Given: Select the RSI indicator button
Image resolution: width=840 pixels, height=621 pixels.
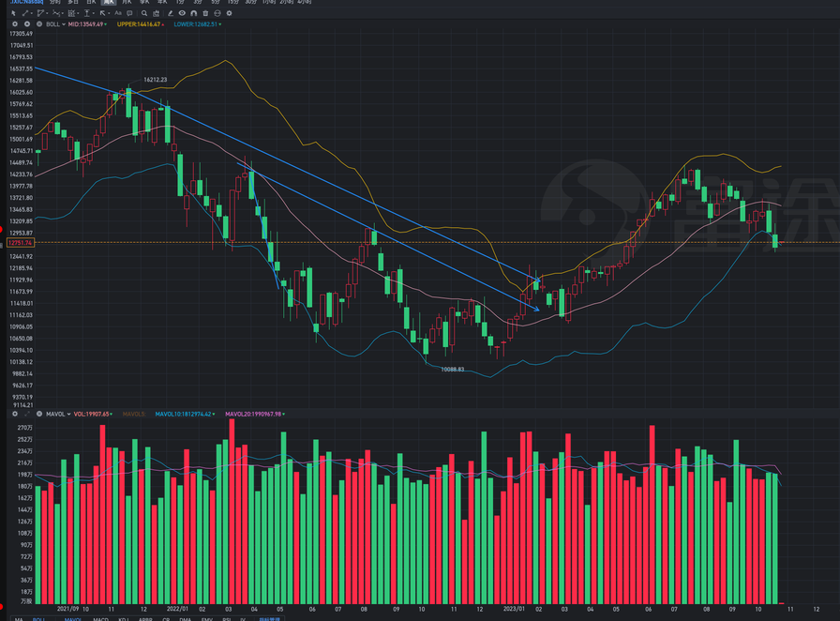Looking at the screenshot, I should coord(227,619).
